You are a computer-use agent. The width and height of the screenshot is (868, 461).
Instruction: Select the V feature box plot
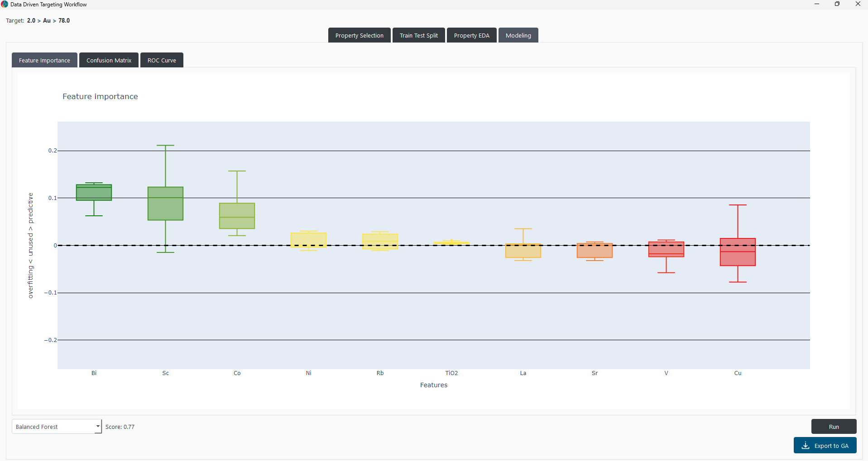coord(666,249)
